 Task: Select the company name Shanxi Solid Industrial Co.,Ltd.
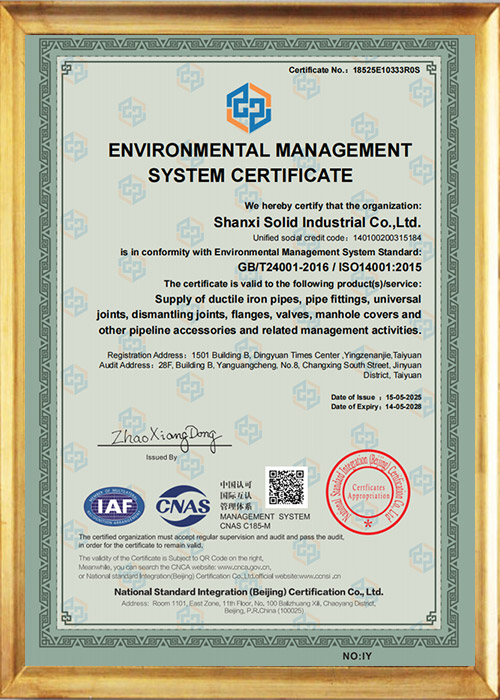point(317,221)
